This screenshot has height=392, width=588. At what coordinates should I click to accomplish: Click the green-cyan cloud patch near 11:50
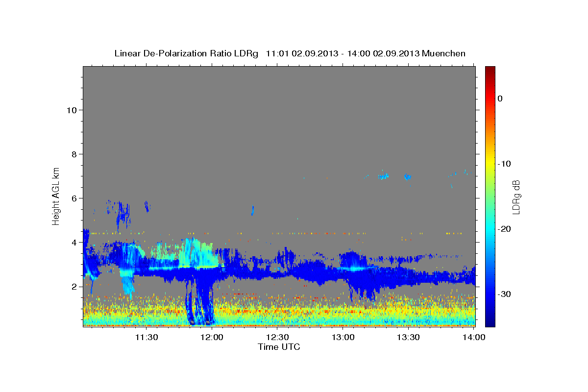tap(198, 252)
